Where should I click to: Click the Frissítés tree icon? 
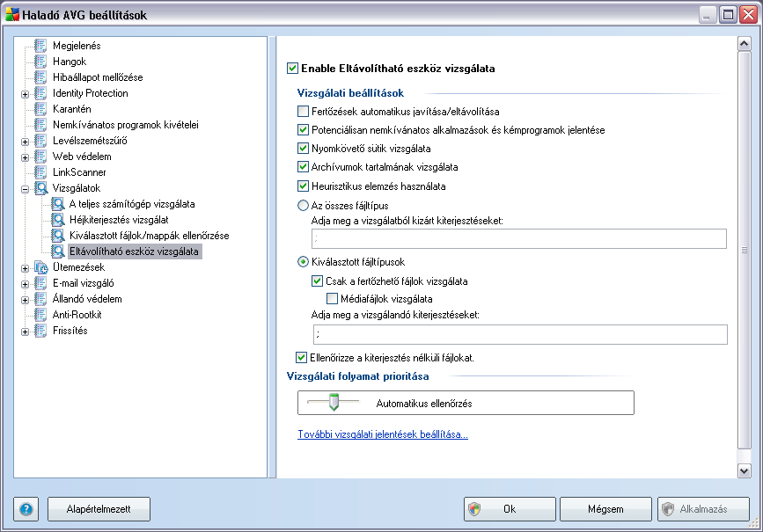coord(40,331)
